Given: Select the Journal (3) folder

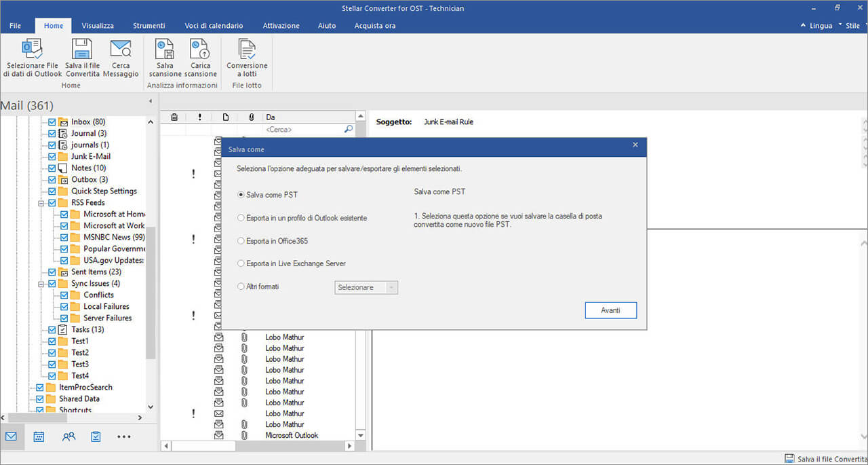Looking at the screenshot, I should [88, 133].
